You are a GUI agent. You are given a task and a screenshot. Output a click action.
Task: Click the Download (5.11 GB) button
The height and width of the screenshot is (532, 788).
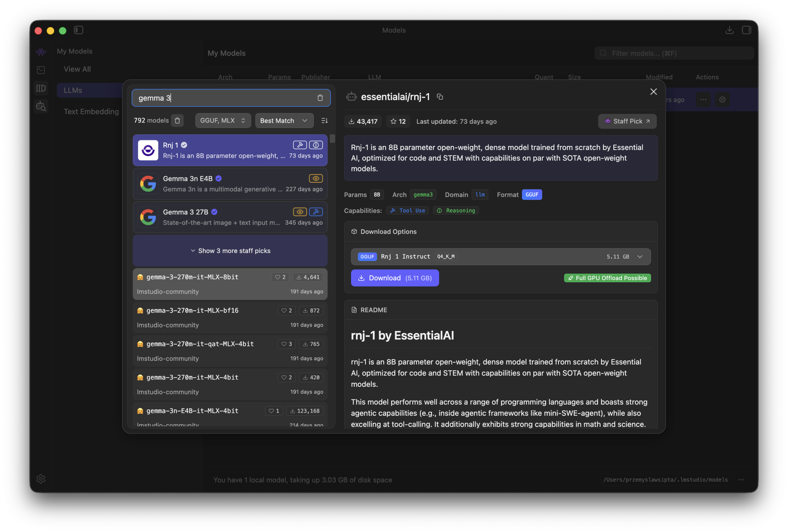tap(395, 278)
